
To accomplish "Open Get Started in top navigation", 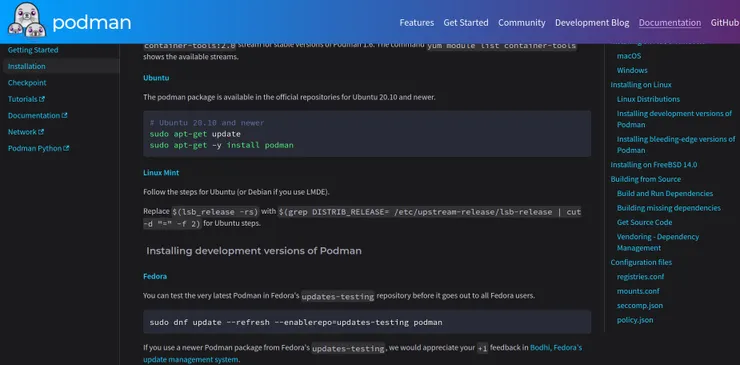I will click(466, 23).
